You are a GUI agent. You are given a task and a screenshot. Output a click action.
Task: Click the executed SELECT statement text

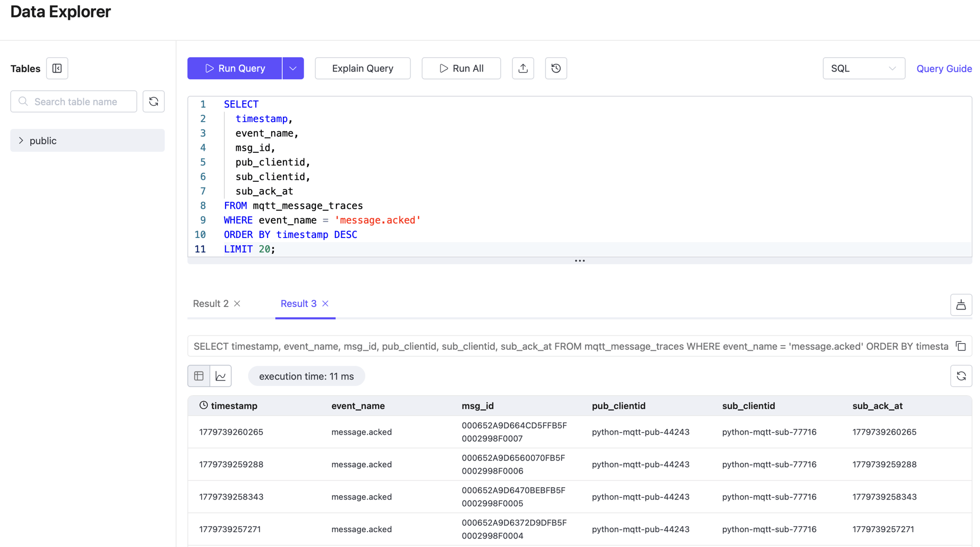click(571, 346)
